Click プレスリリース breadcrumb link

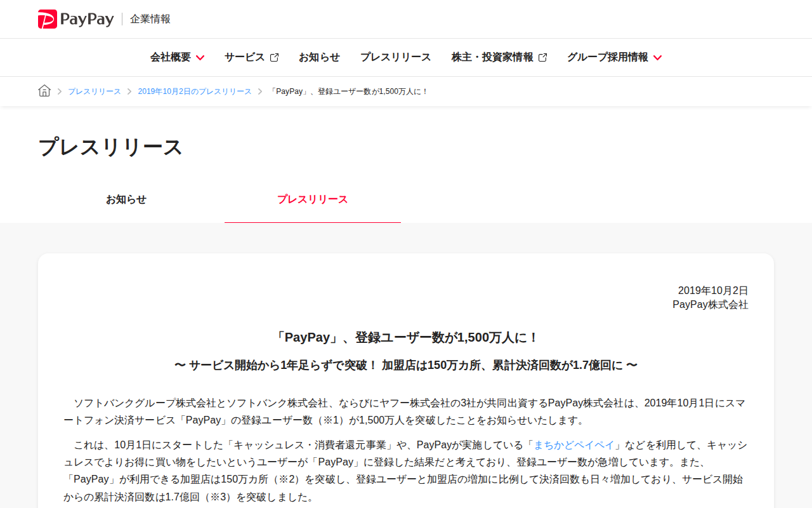pos(95,91)
